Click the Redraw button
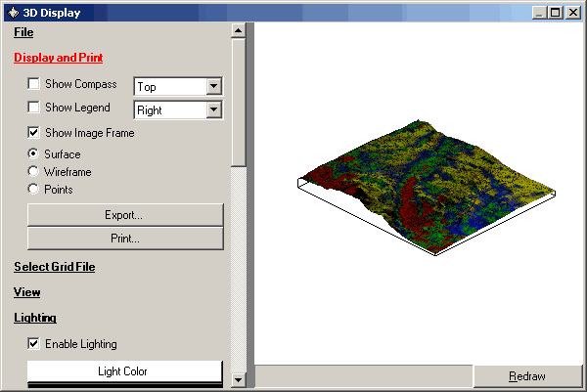Image resolution: width=587 pixels, height=392 pixels. (x=528, y=376)
